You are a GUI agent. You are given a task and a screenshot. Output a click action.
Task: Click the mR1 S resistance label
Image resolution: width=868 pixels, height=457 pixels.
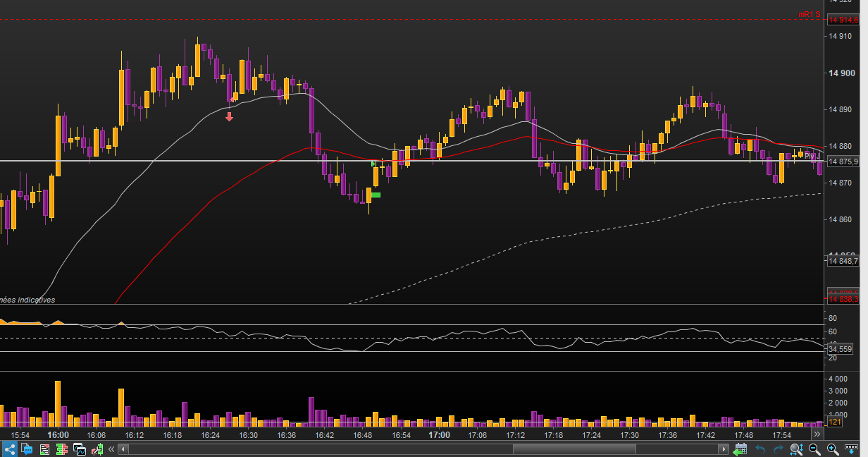pos(809,14)
